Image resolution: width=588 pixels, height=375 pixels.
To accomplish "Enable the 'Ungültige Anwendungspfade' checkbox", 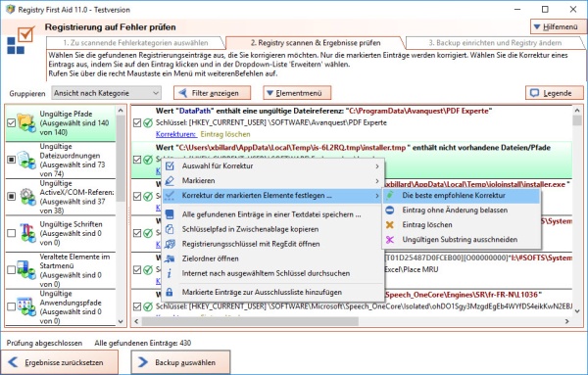I will tap(11, 306).
